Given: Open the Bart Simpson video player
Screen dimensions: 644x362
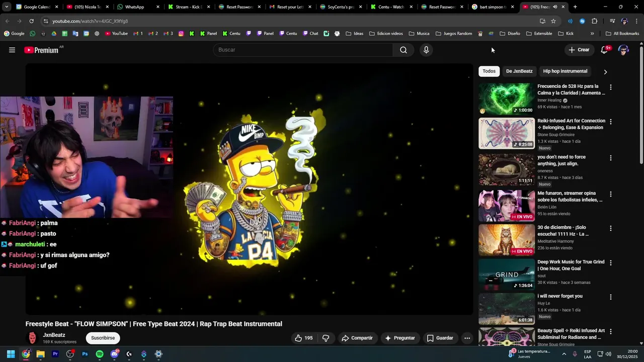Looking at the screenshot, I should click(x=249, y=190).
